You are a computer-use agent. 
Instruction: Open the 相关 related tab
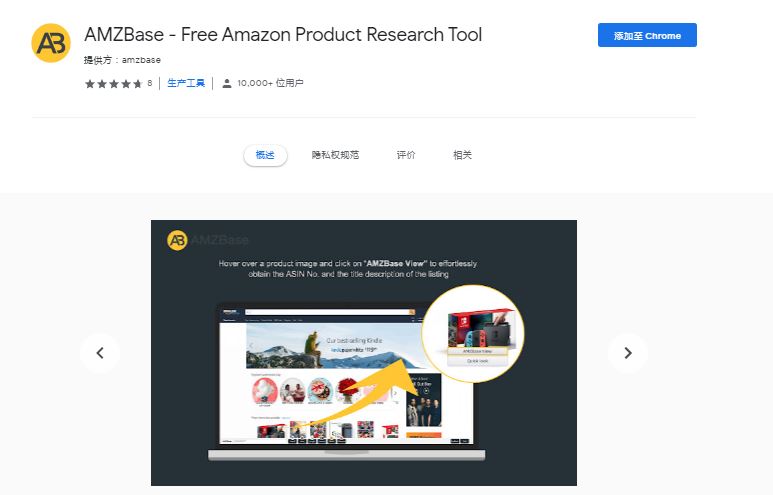pyautogui.click(x=462, y=155)
